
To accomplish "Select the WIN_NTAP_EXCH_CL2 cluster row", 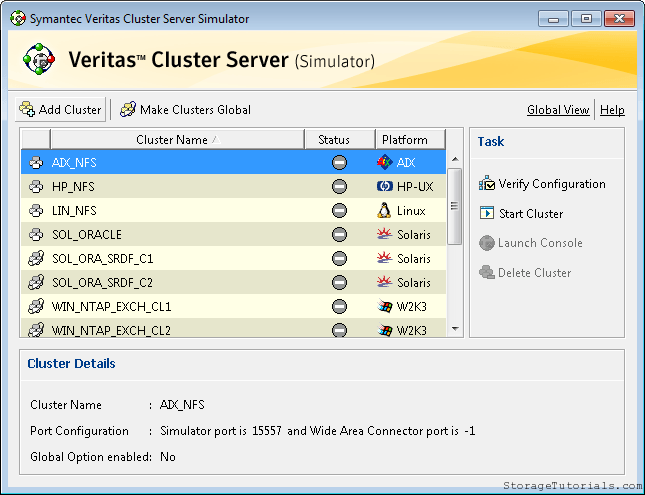I will point(233,328).
